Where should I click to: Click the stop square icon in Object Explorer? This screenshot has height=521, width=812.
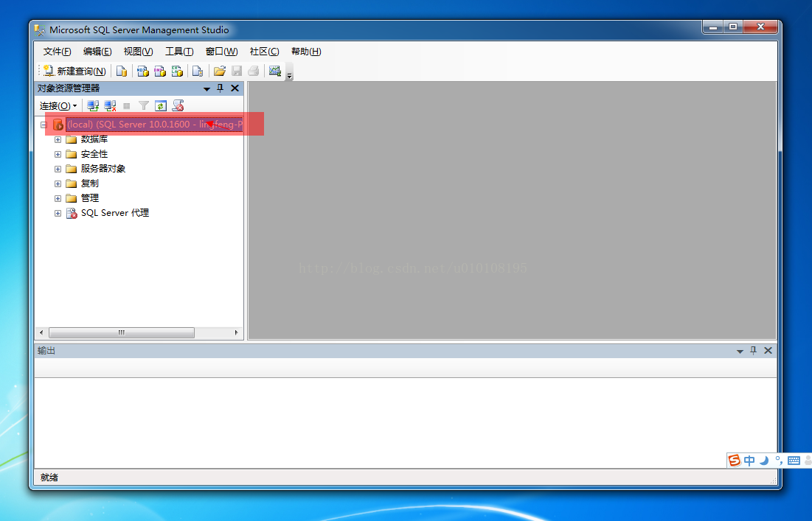(126, 105)
